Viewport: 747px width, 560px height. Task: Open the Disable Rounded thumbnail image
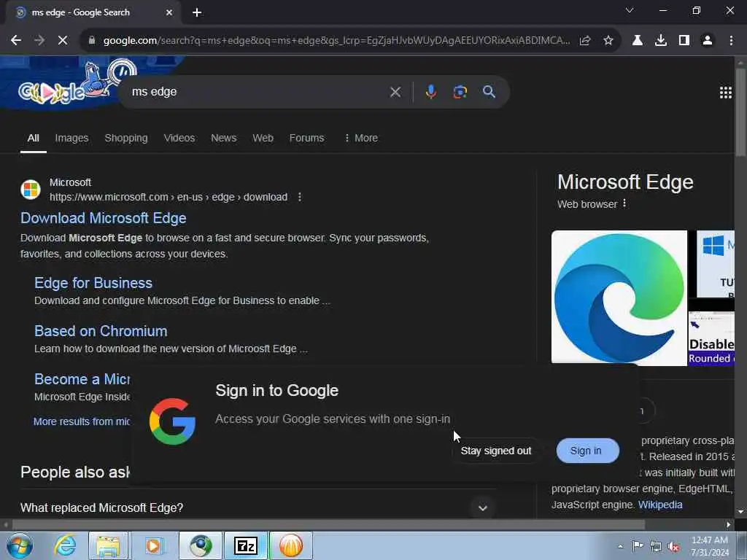(x=711, y=338)
